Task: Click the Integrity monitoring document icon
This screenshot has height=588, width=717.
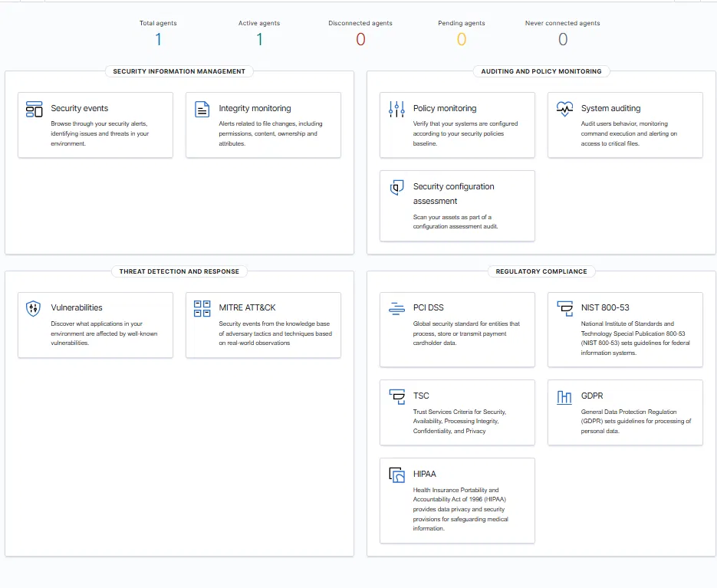Action: tap(202, 110)
